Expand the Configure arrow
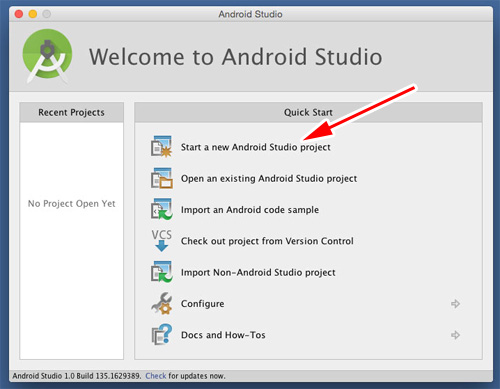 tap(455, 304)
